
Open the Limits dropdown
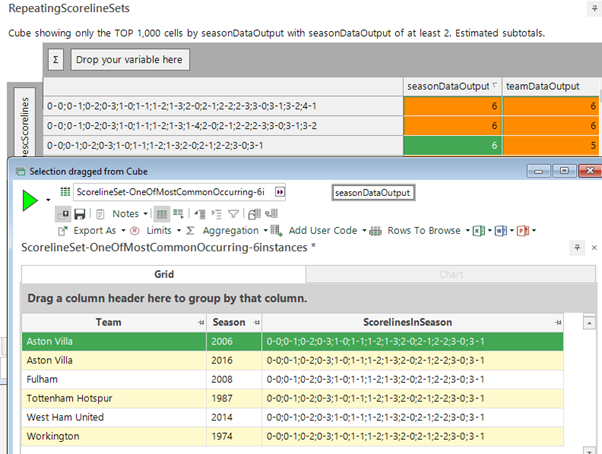click(163, 231)
